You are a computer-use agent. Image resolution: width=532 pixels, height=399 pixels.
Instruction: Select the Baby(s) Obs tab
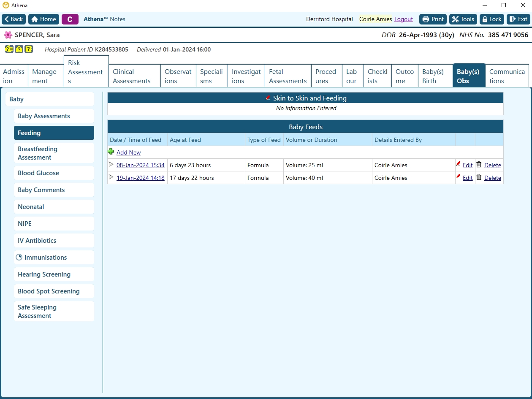click(469, 76)
